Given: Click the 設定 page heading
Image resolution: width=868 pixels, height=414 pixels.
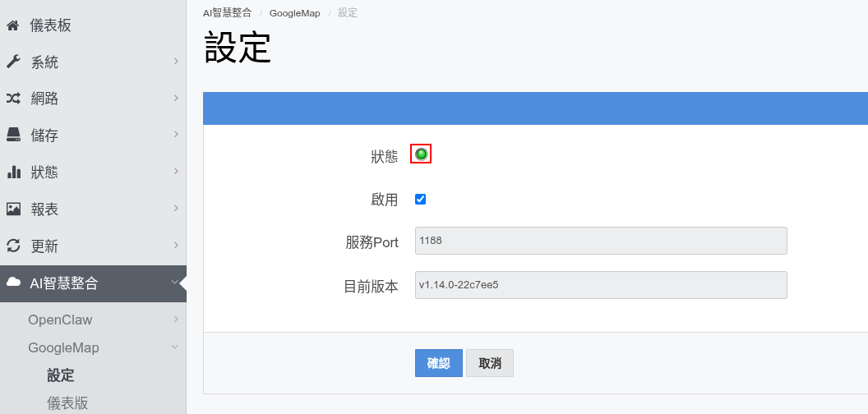Looking at the screenshot, I should tap(238, 47).
